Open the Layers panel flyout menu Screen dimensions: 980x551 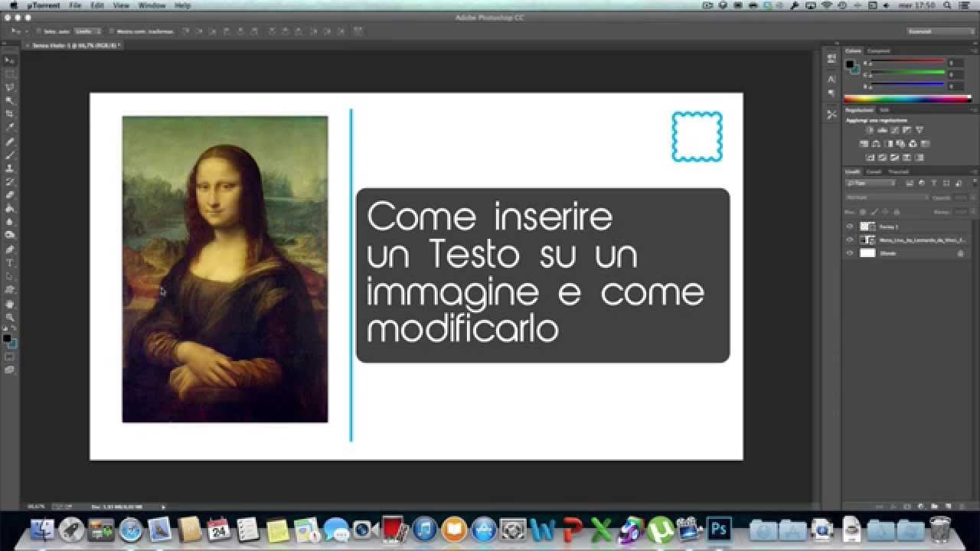coord(973,171)
